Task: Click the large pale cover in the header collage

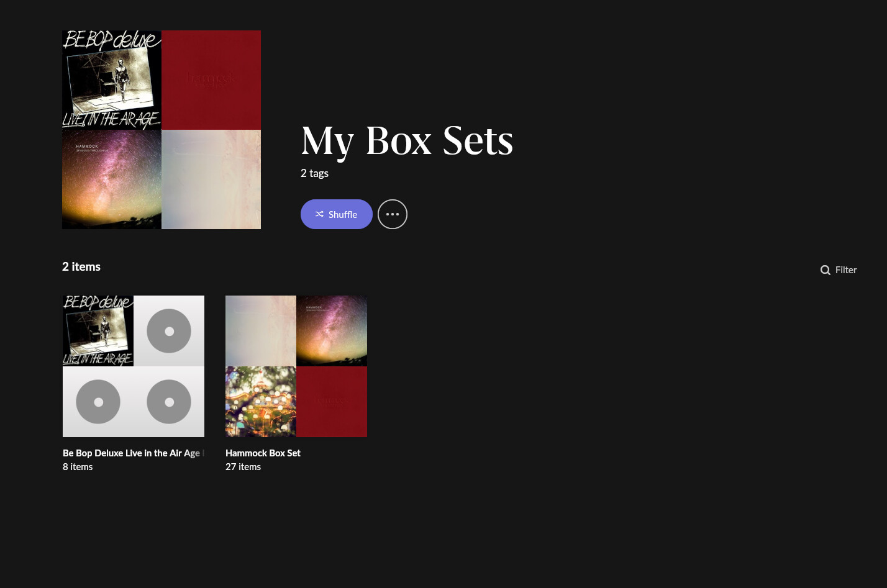Action: coord(211,179)
